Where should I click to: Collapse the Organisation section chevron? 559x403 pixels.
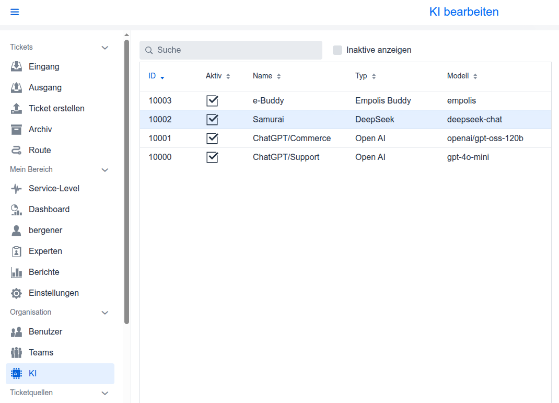point(105,313)
